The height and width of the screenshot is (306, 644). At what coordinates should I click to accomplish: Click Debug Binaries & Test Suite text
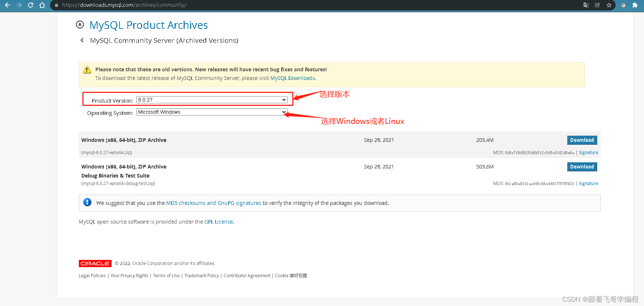[115, 176]
